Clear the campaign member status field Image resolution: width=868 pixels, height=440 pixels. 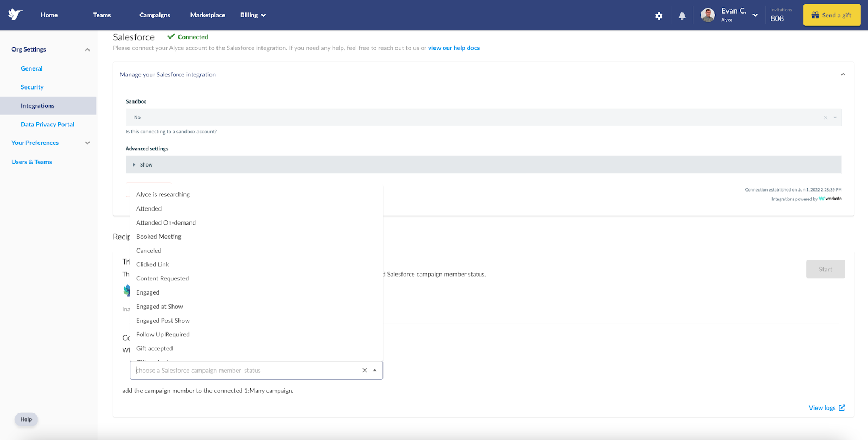pyautogui.click(x=365, y=371)
